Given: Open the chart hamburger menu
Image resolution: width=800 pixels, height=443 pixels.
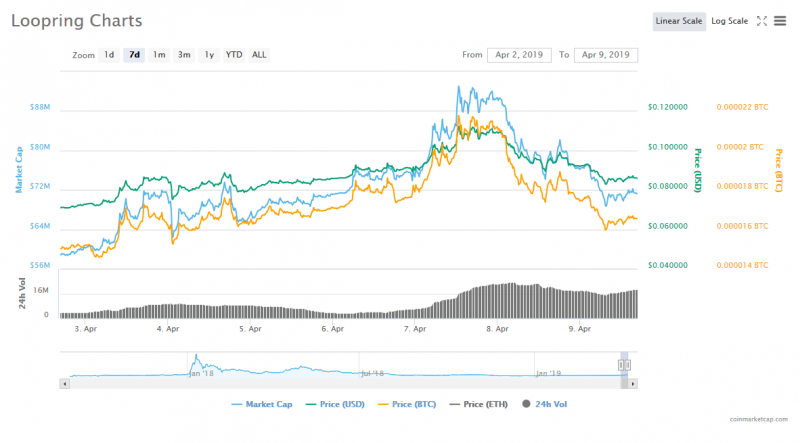Looking at the screenshot, I should [780, 21].
